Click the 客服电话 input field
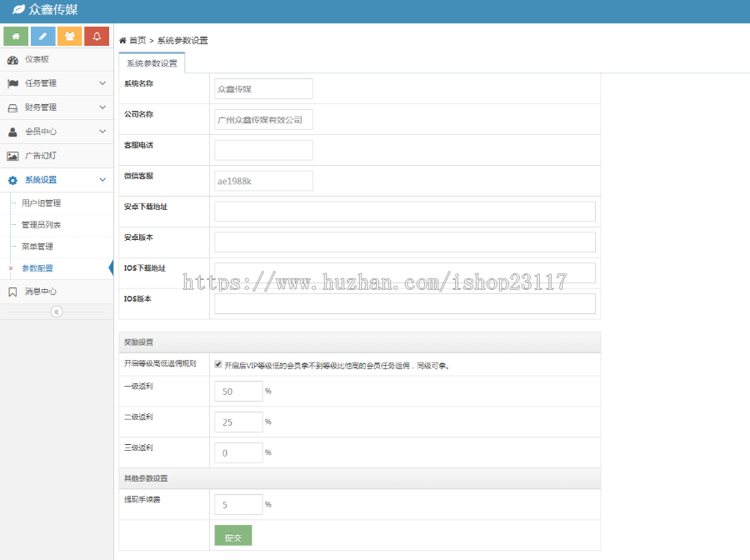Screen dimensions: 750x560 [x=263, y=150]
